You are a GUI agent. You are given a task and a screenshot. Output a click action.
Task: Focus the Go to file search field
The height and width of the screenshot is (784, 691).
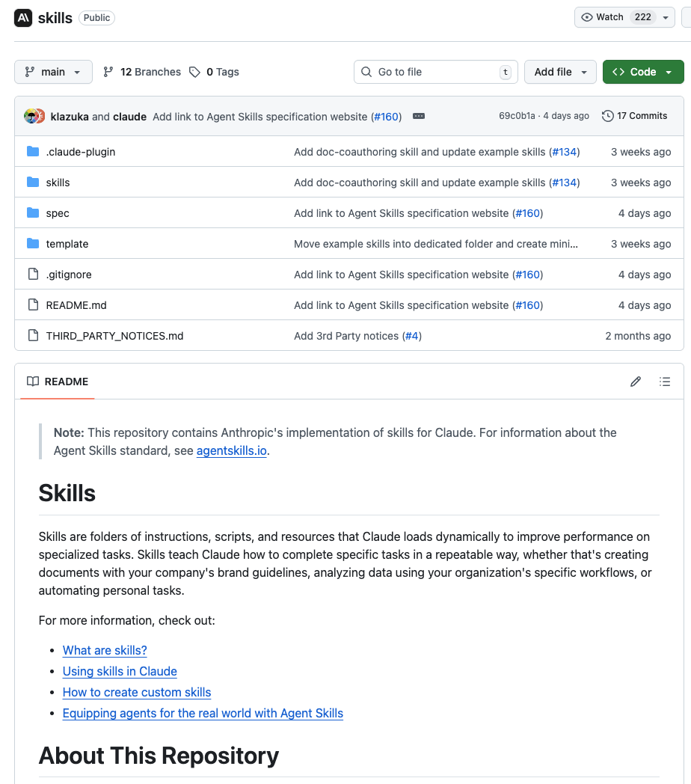click(x=435, y=72)
